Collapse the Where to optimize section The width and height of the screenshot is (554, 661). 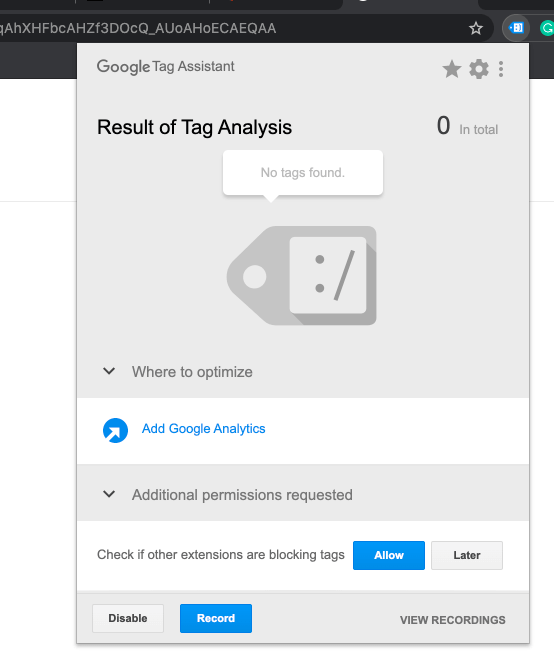click(109, 371)
